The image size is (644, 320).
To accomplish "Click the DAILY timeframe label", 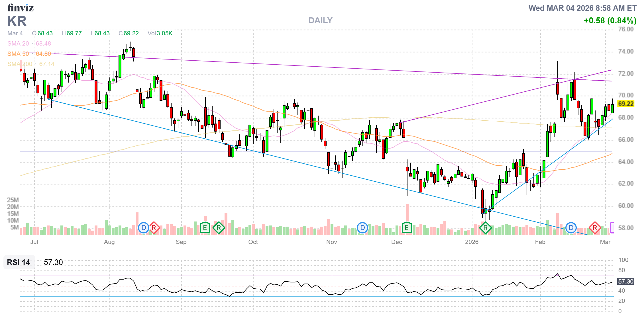I will [320, 20].
